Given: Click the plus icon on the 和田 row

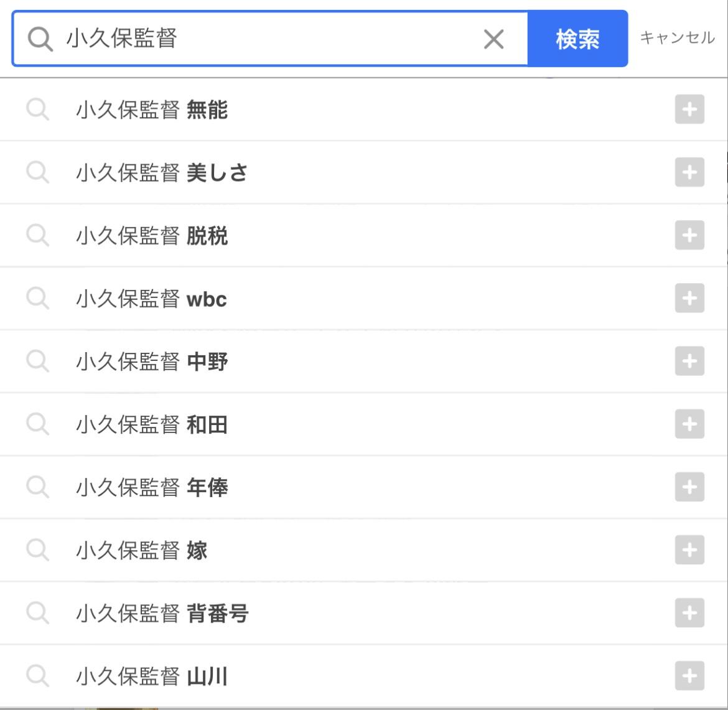Looking at the screenshot, I should (x=689, y=424).
